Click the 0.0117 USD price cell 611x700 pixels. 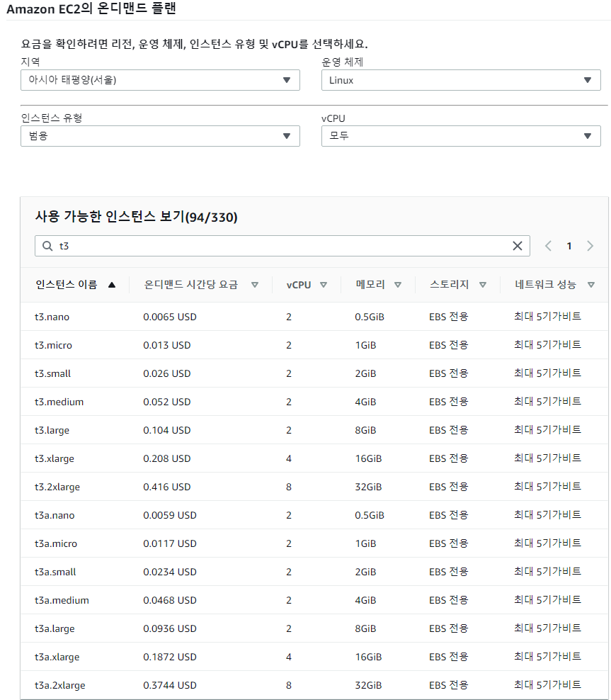[x=170, y=543]
